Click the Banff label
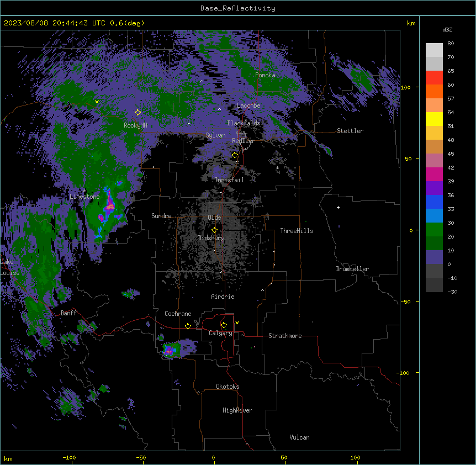 (68, 313)
